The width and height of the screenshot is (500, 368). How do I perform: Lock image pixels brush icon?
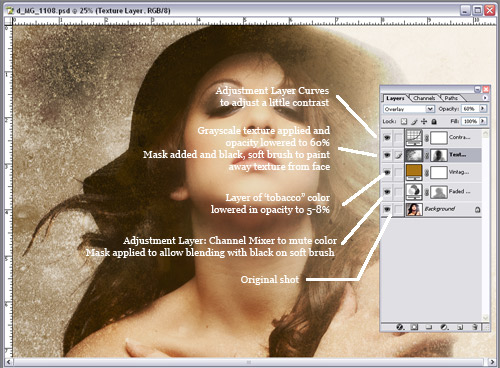pos(414,121)
